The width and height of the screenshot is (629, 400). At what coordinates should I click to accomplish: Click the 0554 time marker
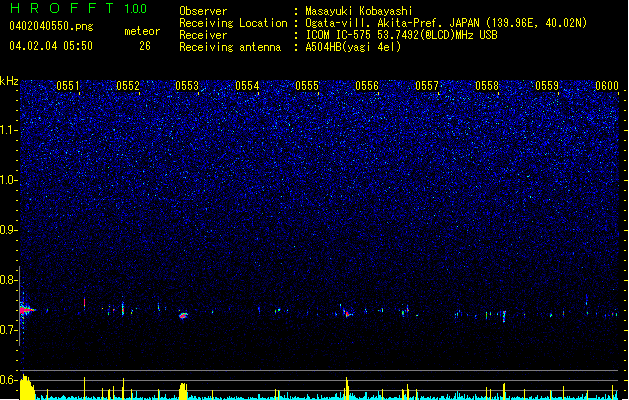coord(247,86)
